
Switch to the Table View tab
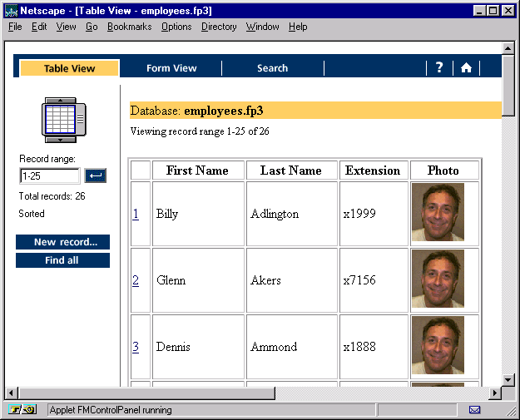point(69,68)
